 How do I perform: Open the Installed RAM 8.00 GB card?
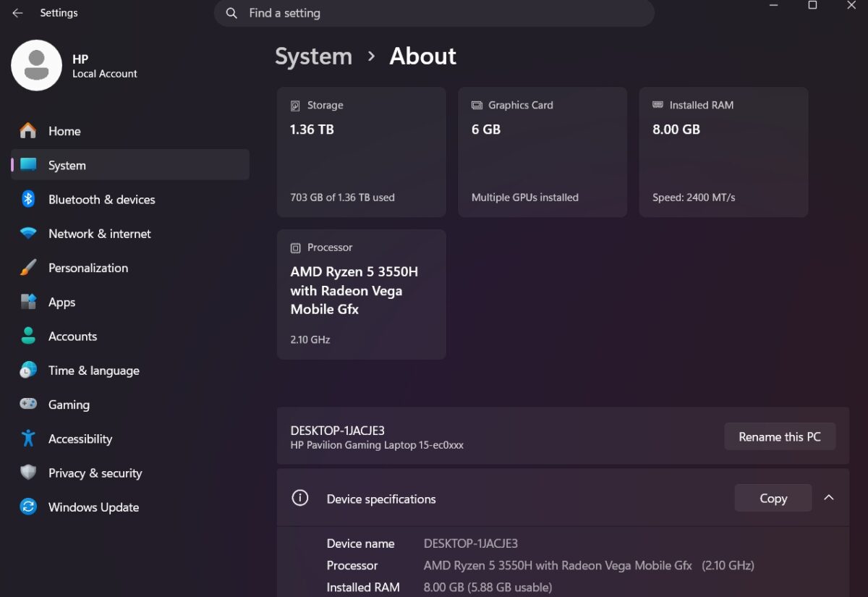pyautogui.click(x=723, y=152)
